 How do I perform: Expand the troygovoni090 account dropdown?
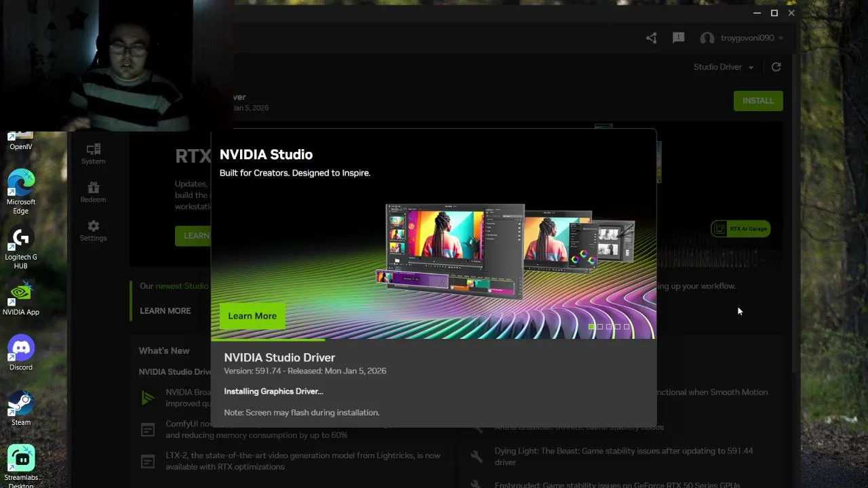781,38
